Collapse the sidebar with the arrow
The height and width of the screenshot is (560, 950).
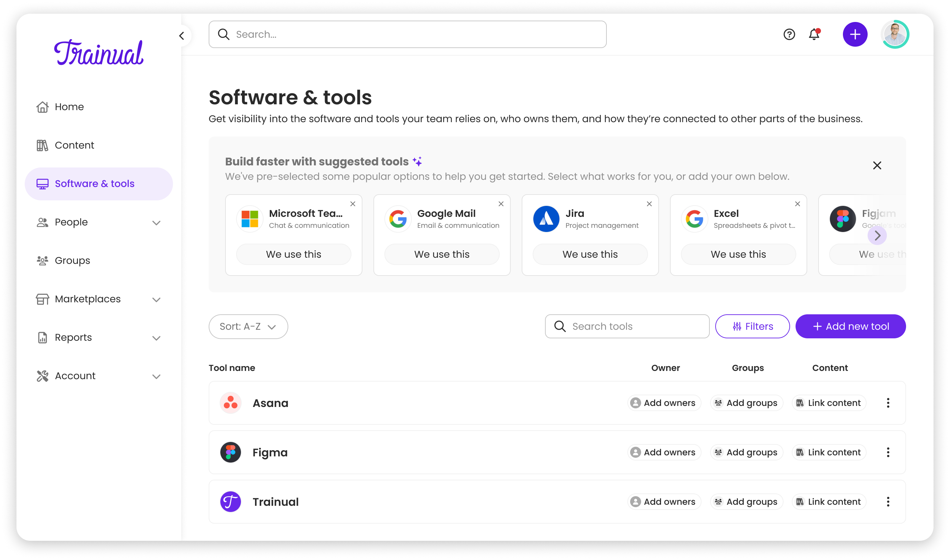pos(182,36)
